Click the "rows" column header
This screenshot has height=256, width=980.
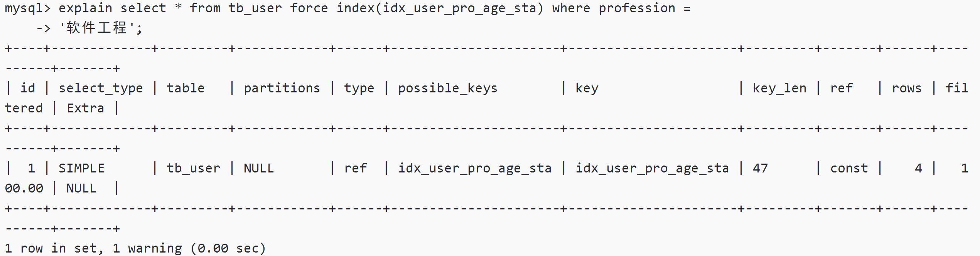906,88
